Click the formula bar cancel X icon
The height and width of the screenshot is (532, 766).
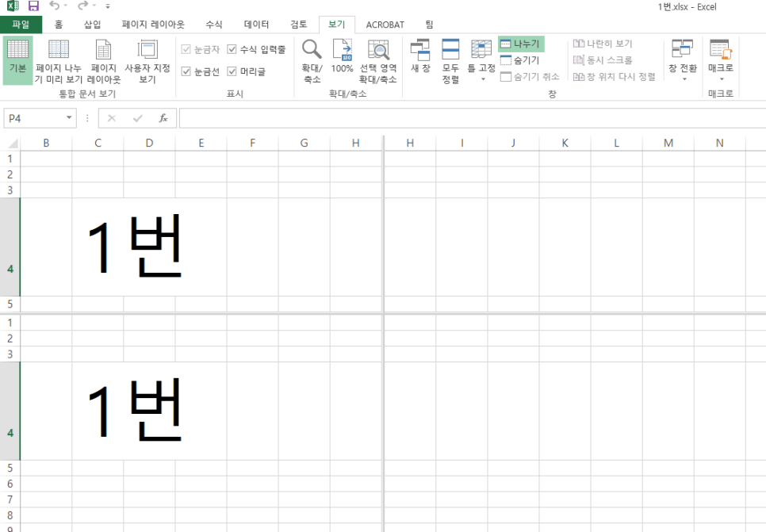(111, 118)
